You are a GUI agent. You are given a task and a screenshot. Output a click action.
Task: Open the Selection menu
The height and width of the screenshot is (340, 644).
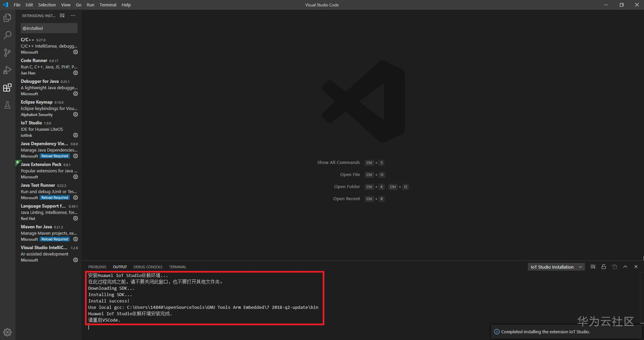point(47,5)
